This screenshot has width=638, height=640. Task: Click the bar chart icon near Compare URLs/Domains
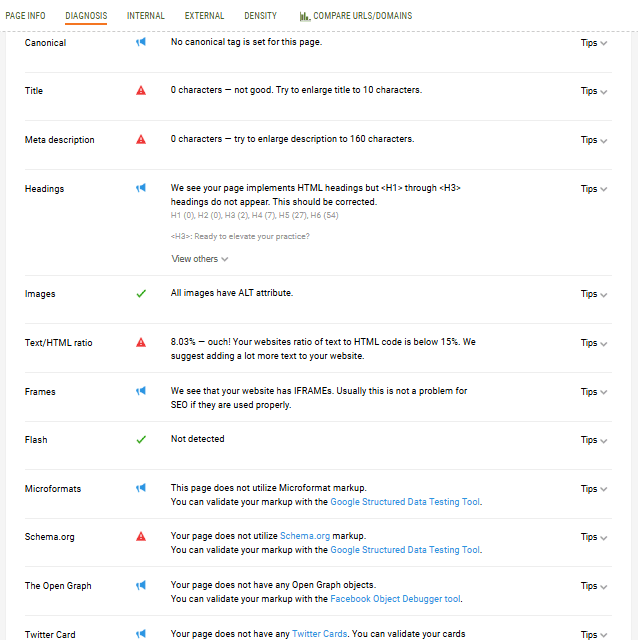(305, 16)
